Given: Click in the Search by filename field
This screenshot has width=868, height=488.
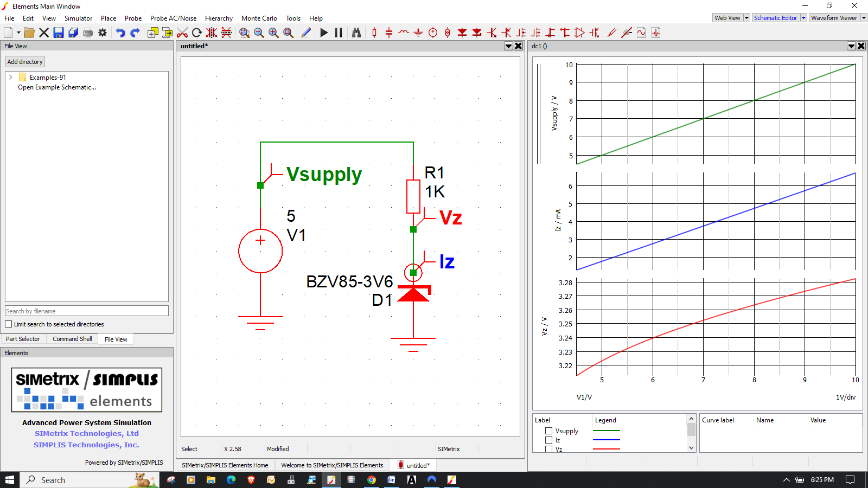Looking at the screenshot, I should tap(87, 311).
